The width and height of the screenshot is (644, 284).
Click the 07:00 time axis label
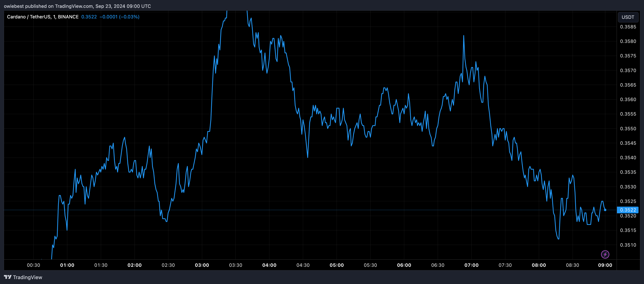point(472,265)
